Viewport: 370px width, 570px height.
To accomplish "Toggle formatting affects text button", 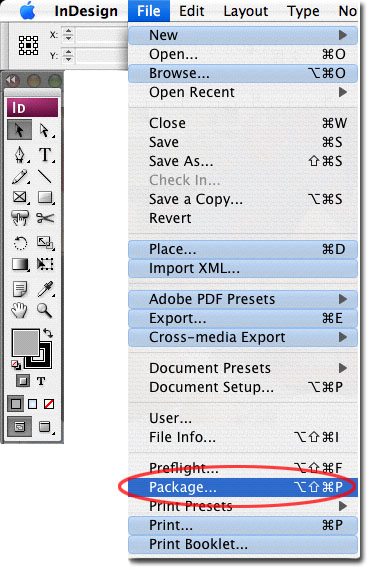I will [x=41, y=381].
